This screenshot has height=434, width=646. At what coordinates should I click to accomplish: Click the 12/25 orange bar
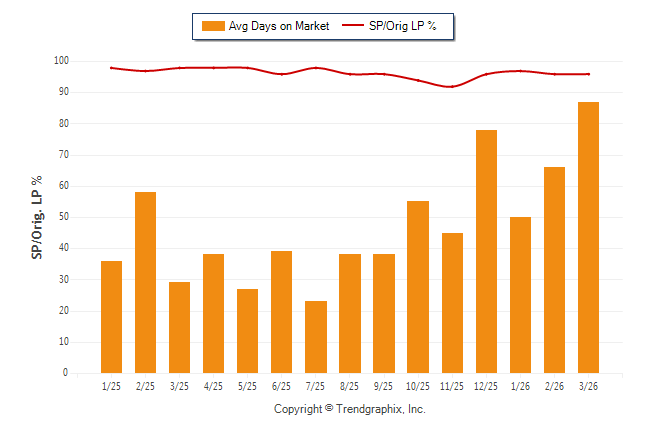[x=486, y=251]
